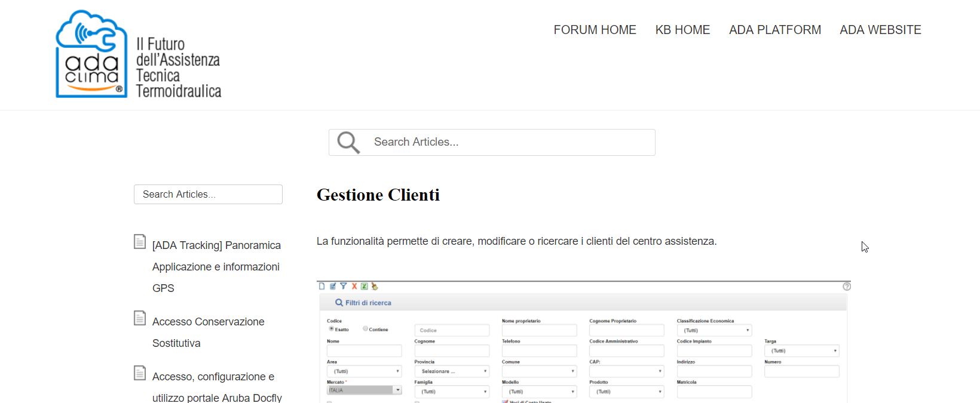Click the Il Futuro dell'Assistenza Tecnica tagline
The height and width of the screenshot is (403, 980).
point(179,67)
